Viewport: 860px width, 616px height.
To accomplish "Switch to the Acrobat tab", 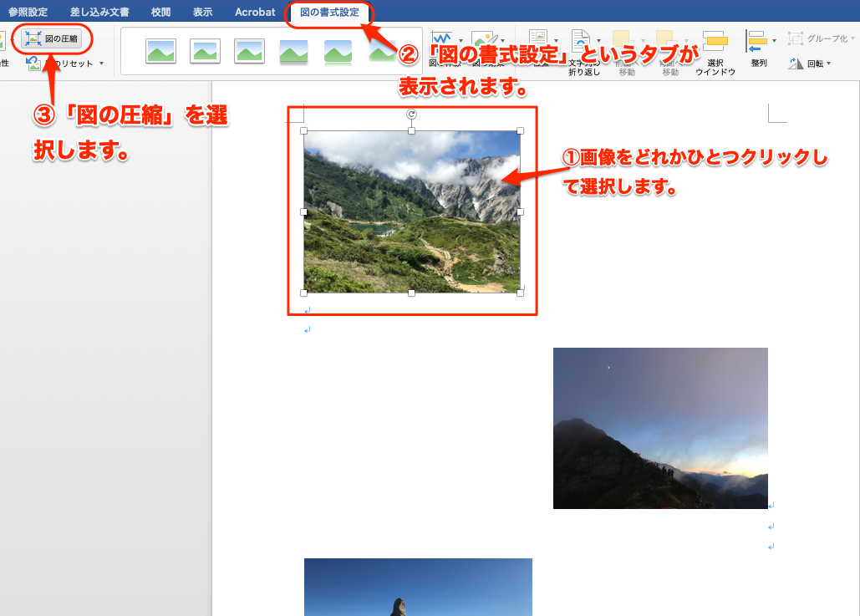I will tap(255, 12).
